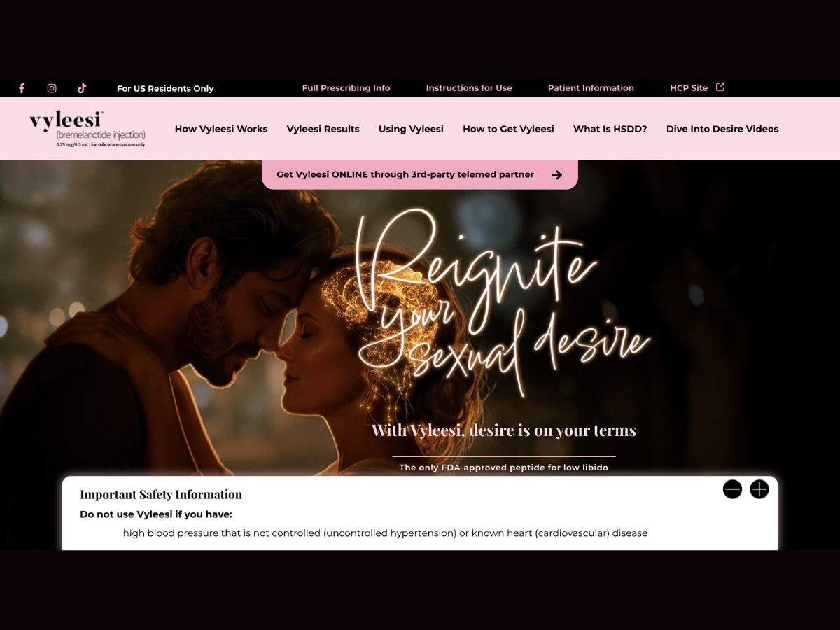Visit the HCP Site link
This screenshot has height=630, width=840.
[689, 88]
